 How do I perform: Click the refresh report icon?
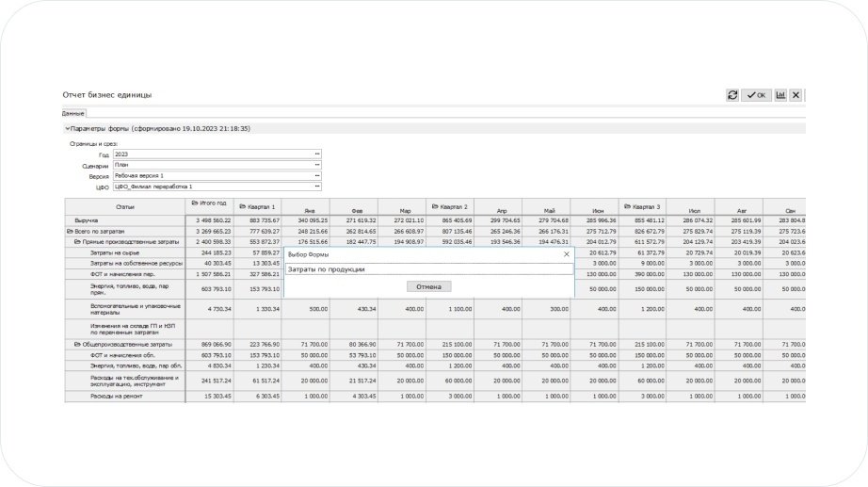[x=732, y=95]
